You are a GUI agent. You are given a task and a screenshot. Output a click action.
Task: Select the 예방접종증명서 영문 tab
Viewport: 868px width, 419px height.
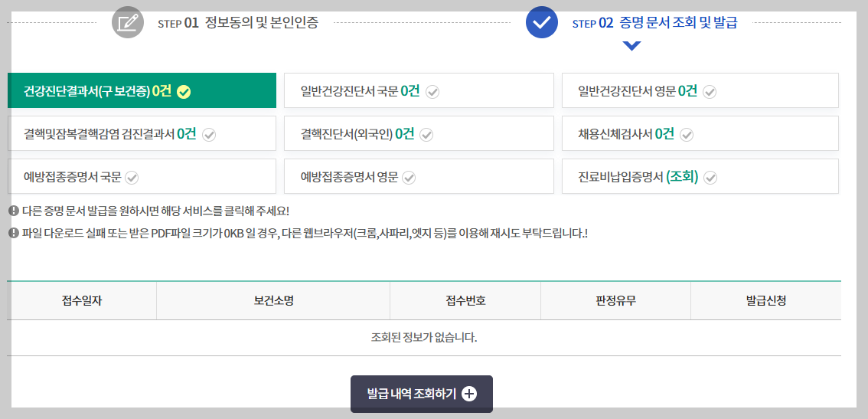[419, 176]
